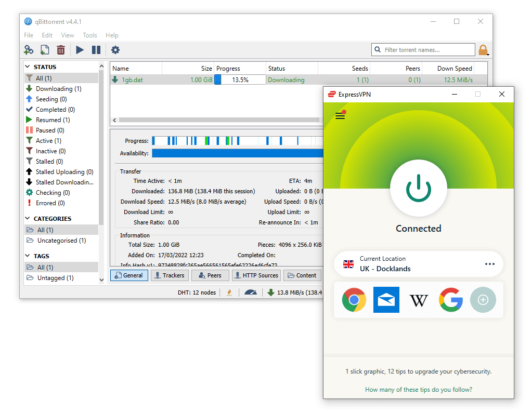Open the Mail shortcut in ExpressVPN
532x412 pixels.
tap(386, 300)
